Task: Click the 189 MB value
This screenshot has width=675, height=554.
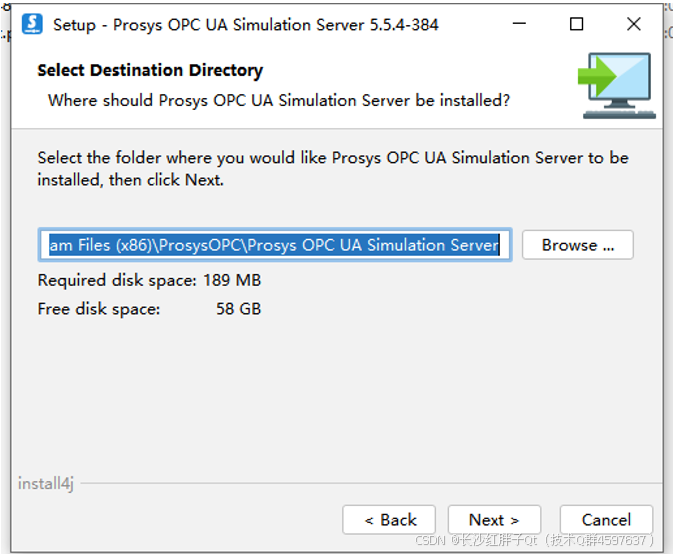Action: pos(232,280)
